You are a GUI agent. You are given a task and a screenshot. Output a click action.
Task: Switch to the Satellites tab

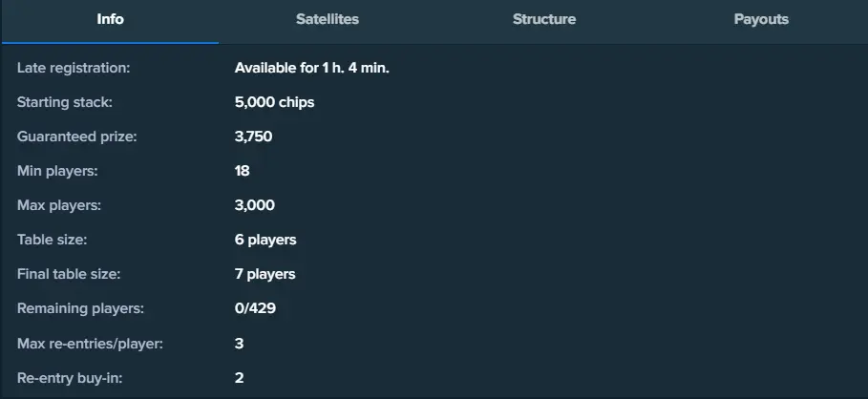pyautogui.click(x=328, y=20)
